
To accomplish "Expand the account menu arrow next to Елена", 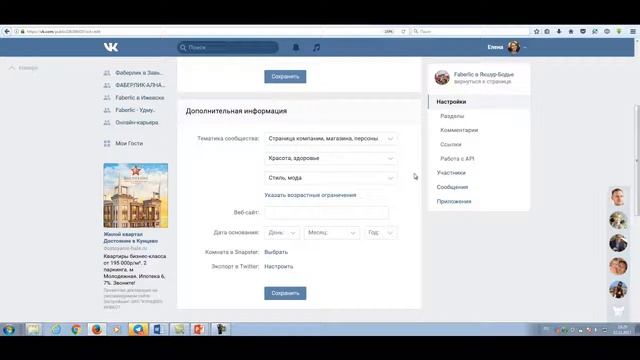I will click(x=525, y=48).
